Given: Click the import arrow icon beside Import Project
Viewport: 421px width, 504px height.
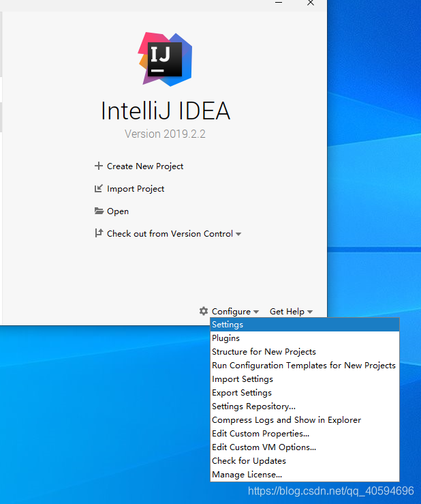Looking at the screenshot, I should coord(99,188).
